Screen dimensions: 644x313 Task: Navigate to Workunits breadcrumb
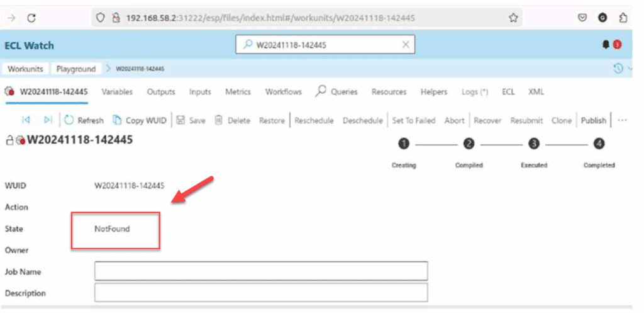tap(26, 69)
